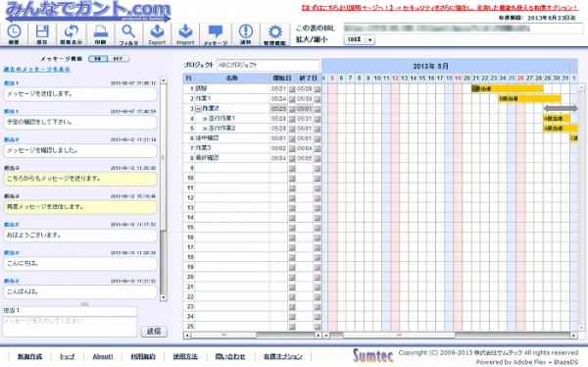588x367 pixels.
Task: Open end date calendar for row 10
Action: point(318,179)
